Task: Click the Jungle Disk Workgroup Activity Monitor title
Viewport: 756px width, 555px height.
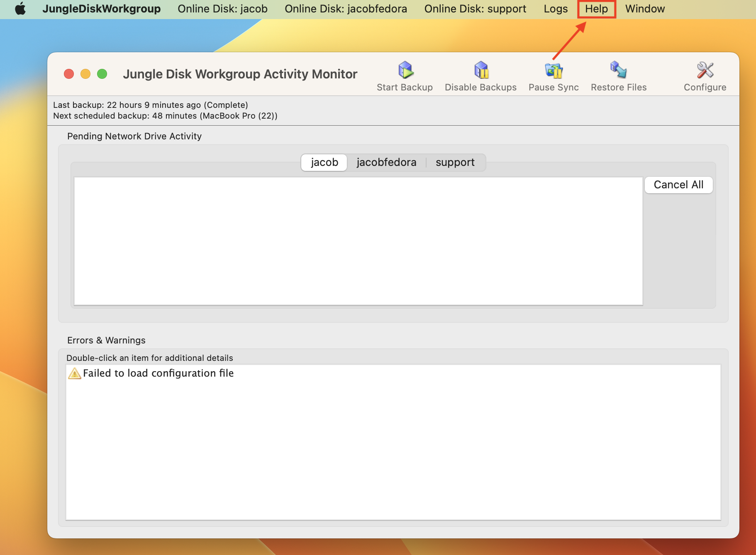Action: tap(240, 74)
